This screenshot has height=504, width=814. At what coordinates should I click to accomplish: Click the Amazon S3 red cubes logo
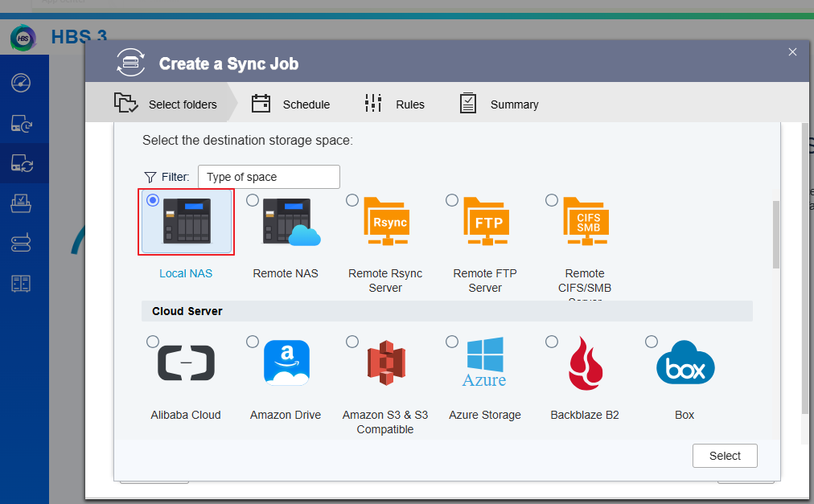click(386, 363)
